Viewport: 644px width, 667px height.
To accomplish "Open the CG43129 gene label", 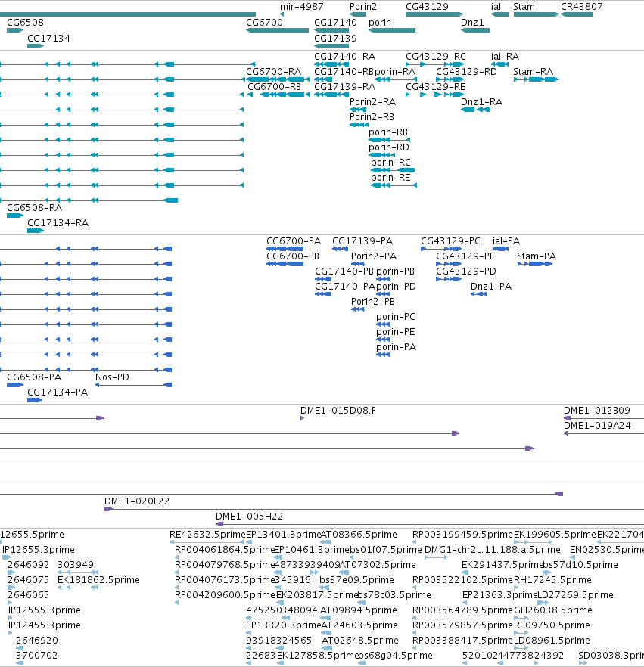I will click(x=427, y=7).
